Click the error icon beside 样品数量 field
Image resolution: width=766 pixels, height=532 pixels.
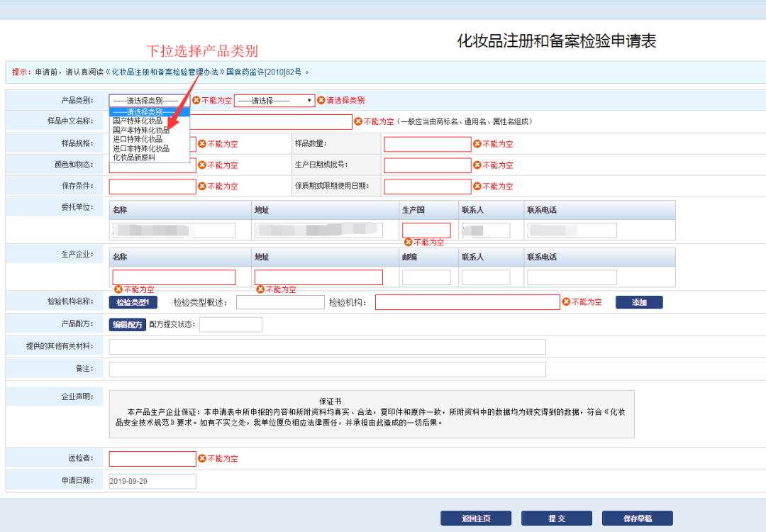click(477, 144)
